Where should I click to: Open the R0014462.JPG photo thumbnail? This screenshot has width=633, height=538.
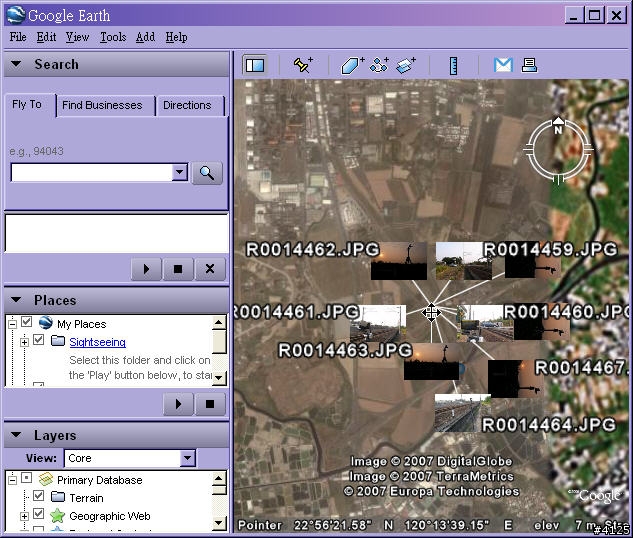coord(399,261)
